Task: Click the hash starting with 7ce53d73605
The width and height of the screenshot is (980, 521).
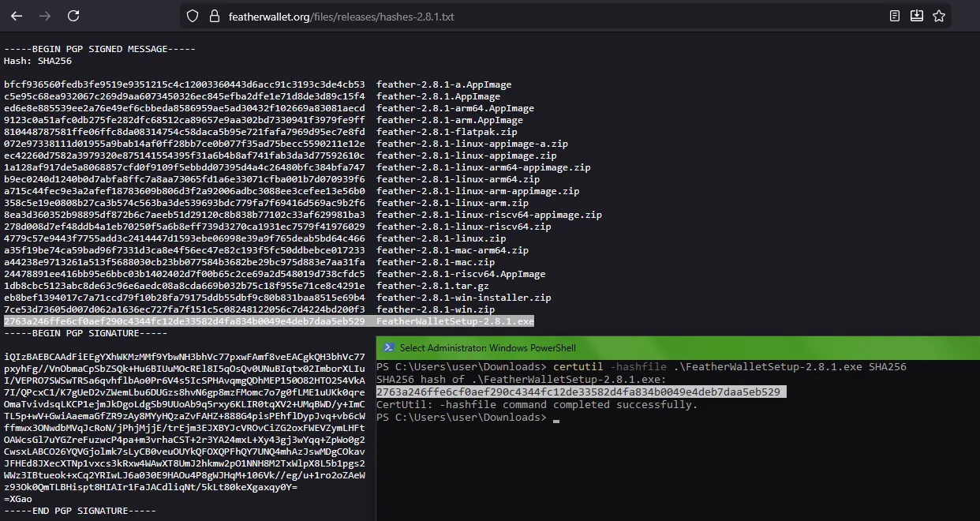Action: coord(185,309)
